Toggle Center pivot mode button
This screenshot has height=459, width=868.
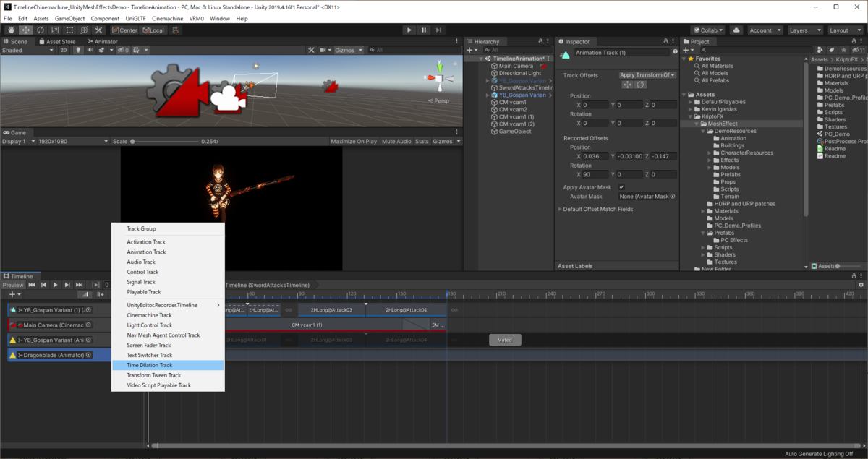coord(124,30)
